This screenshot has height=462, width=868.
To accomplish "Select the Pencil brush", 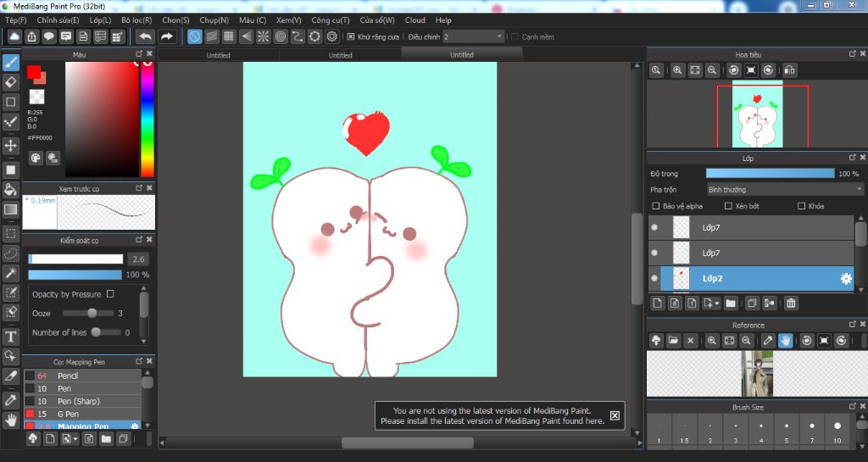I will click(x=82, y=376).
